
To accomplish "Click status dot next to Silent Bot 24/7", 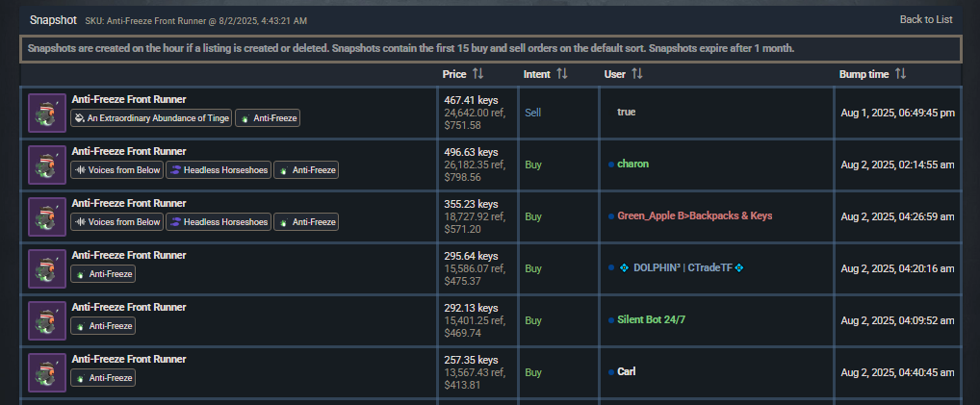I will [611, 320].
